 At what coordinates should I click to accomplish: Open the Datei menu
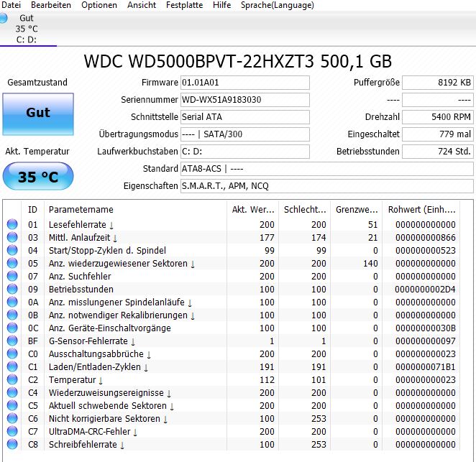[12, 5]
